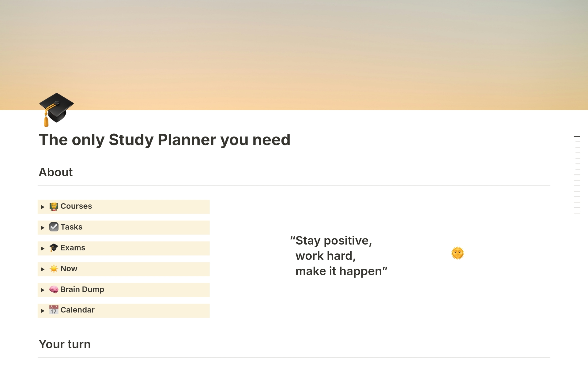
Task: Click the brain emoji beside Brain Dump
Action: click(x=54, y=290)
